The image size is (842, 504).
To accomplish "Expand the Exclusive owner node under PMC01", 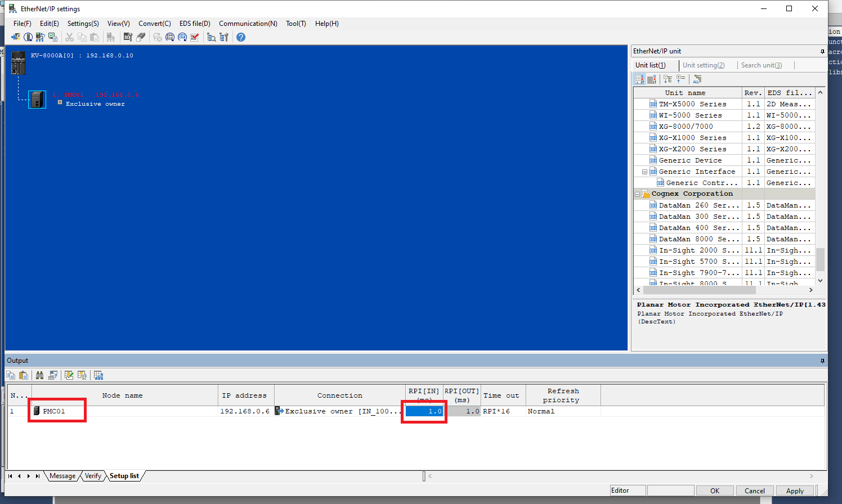I will coord(60,103).
